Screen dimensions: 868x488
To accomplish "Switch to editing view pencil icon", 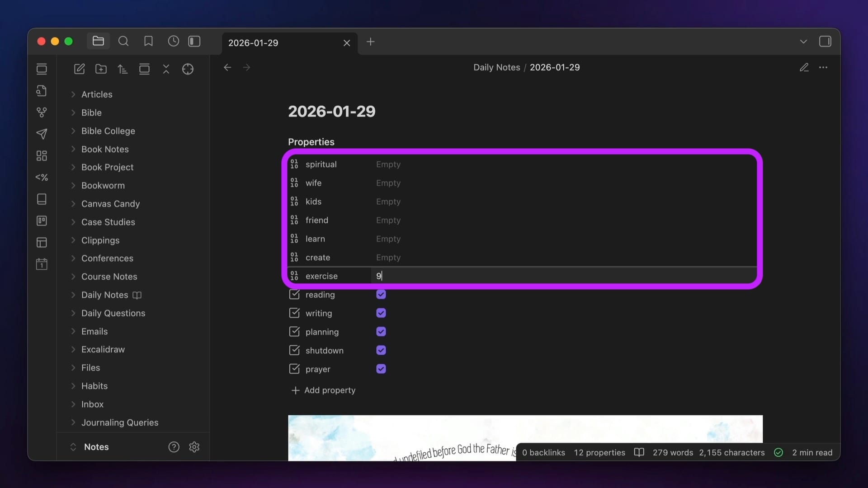I will (x=804, y=67).
